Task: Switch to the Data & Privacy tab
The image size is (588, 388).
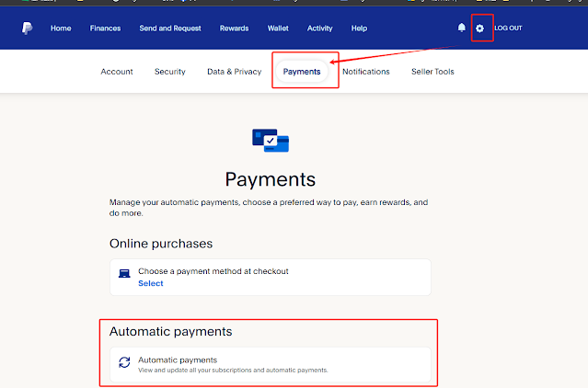Action: click(235, 72)
